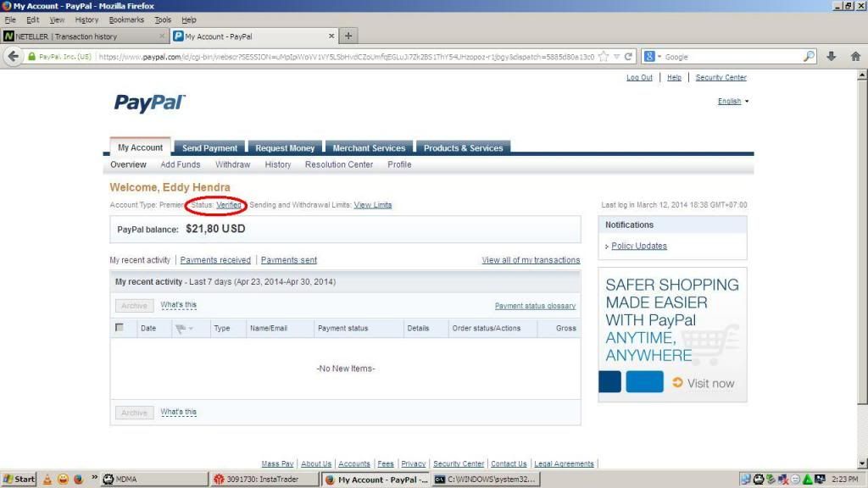Switch to the MDMA taskbar window

pos(153,480)
